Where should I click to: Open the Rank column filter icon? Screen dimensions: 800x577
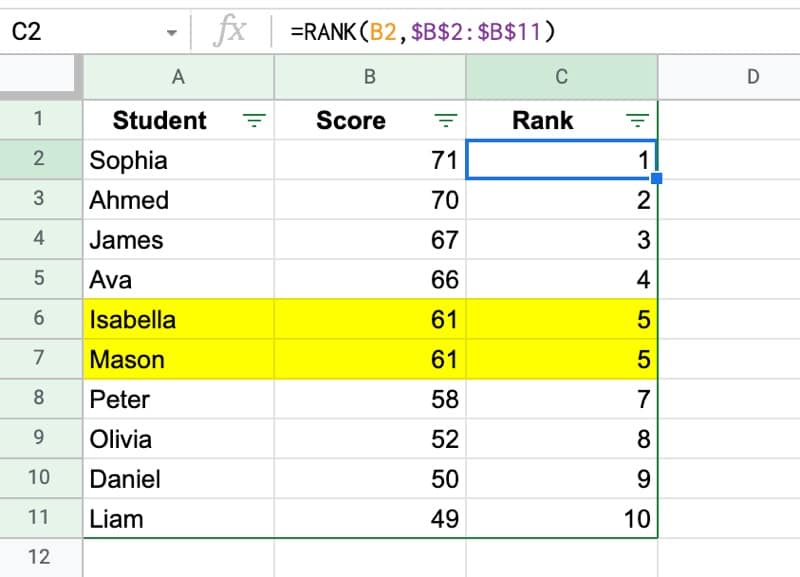pos(637,120)
